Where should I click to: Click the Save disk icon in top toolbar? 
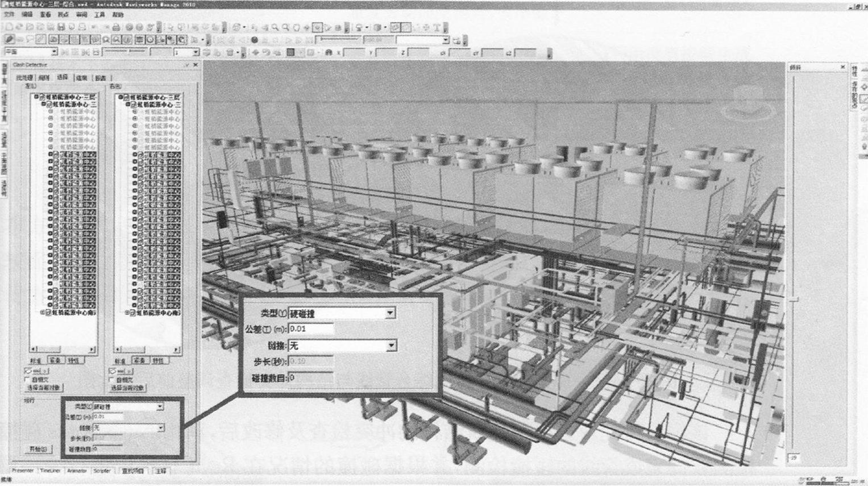click(61, 27)
